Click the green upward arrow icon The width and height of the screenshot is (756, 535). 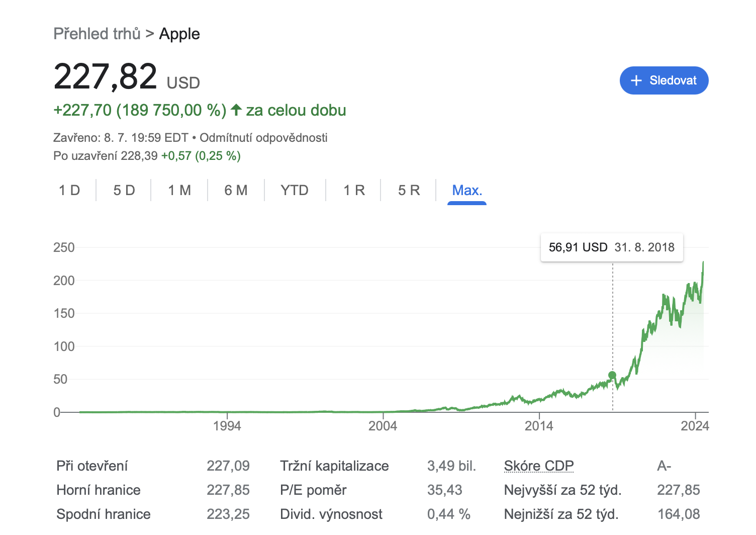point(236,110)
